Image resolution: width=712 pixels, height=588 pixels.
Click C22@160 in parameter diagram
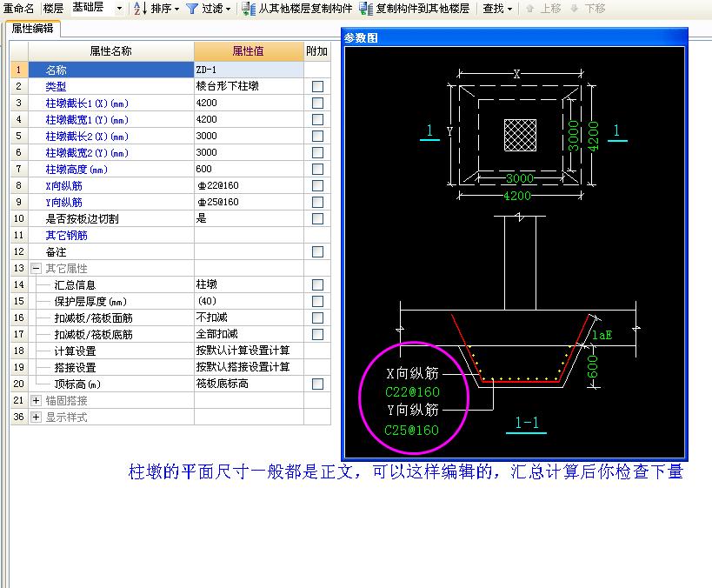click(x=412, y=391)
